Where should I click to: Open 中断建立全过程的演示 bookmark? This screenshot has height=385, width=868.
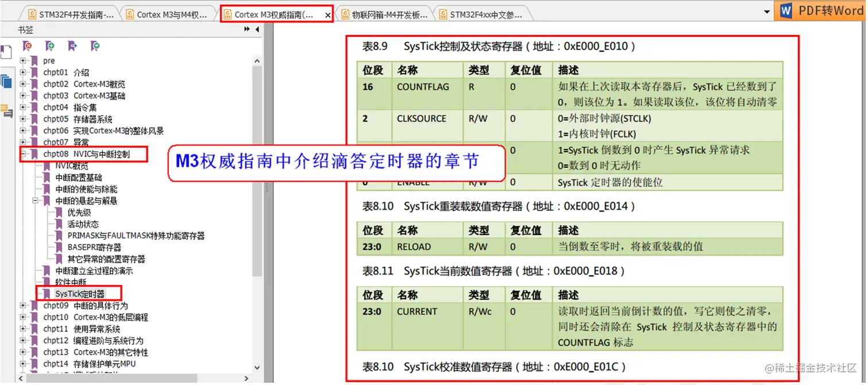(x=94, y=271)
